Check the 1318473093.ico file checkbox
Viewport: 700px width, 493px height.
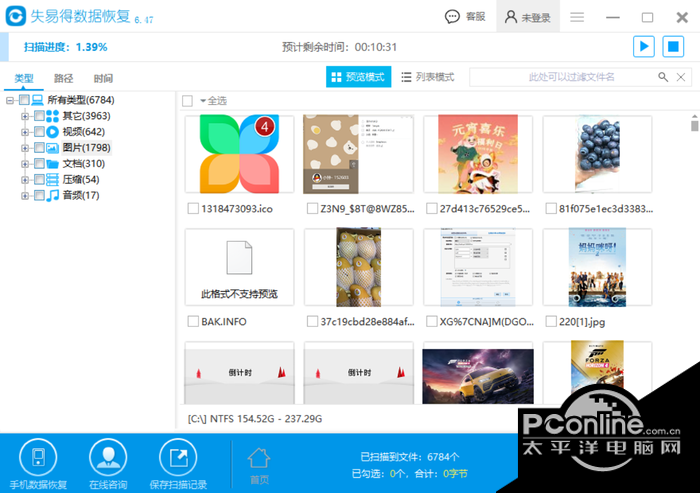[x=193, y=209]
